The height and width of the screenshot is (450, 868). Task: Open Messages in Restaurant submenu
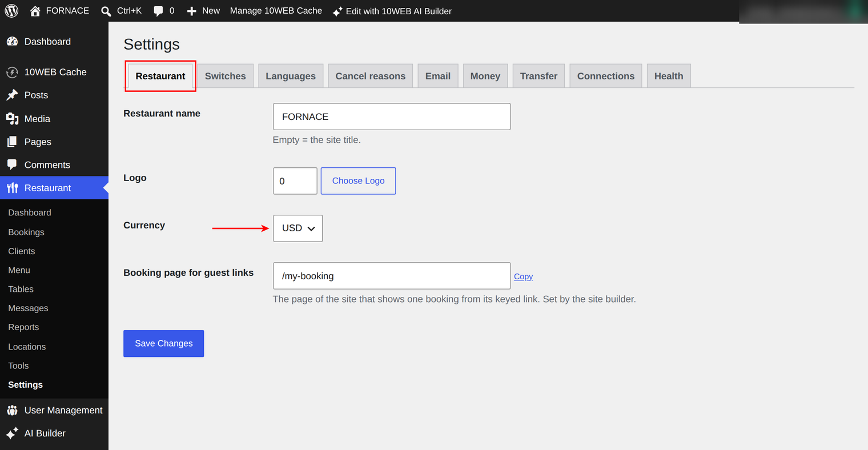click(28, 308)
